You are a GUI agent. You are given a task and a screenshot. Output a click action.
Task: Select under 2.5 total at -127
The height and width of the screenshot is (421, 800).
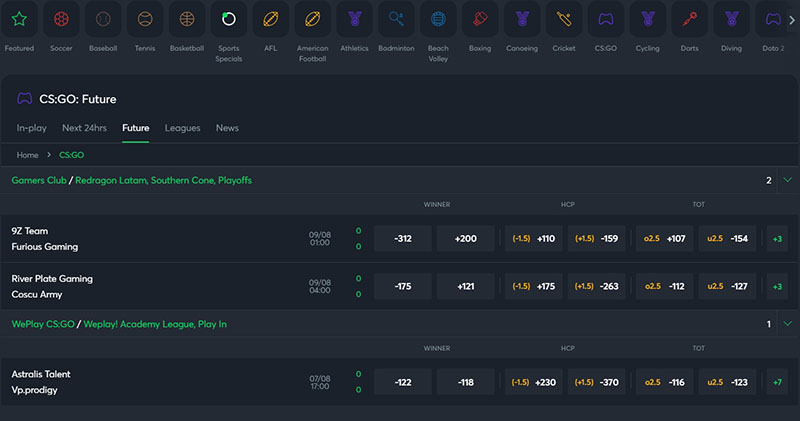(727, 286)
